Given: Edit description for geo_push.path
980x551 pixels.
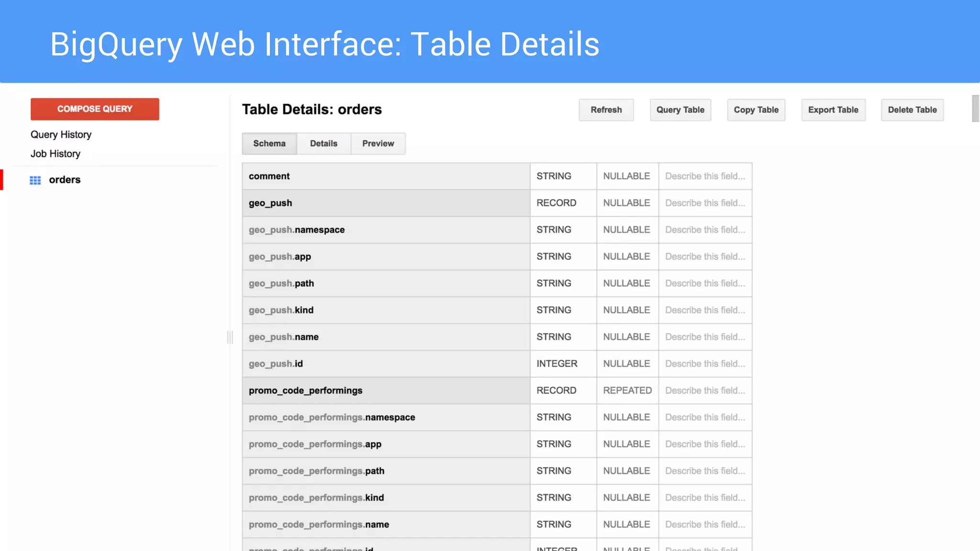Looking at the screenshot, I should (705, 283).
